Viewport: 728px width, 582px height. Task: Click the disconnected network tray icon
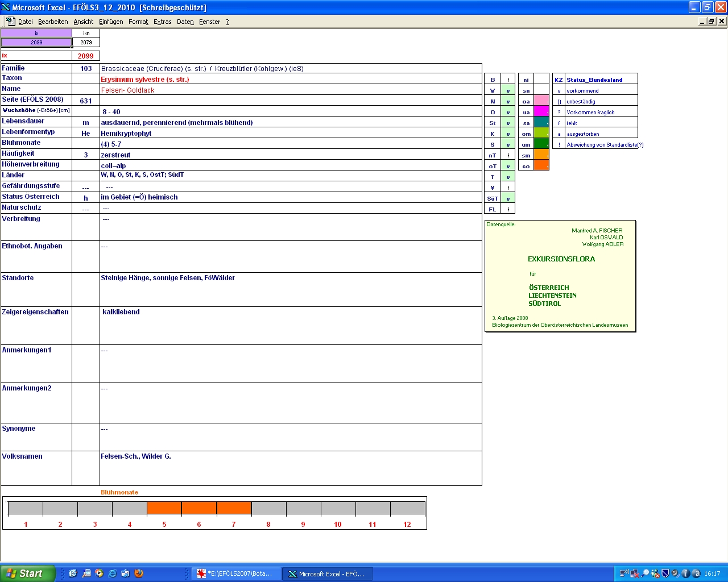click(x=634, y=573)
